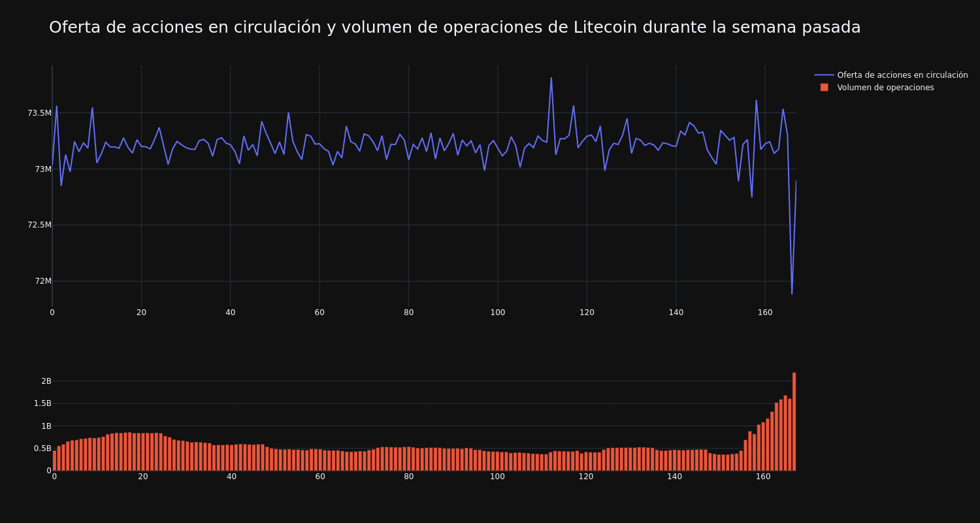Click the lowest dip of the supply line

click(x=792, y=294)
